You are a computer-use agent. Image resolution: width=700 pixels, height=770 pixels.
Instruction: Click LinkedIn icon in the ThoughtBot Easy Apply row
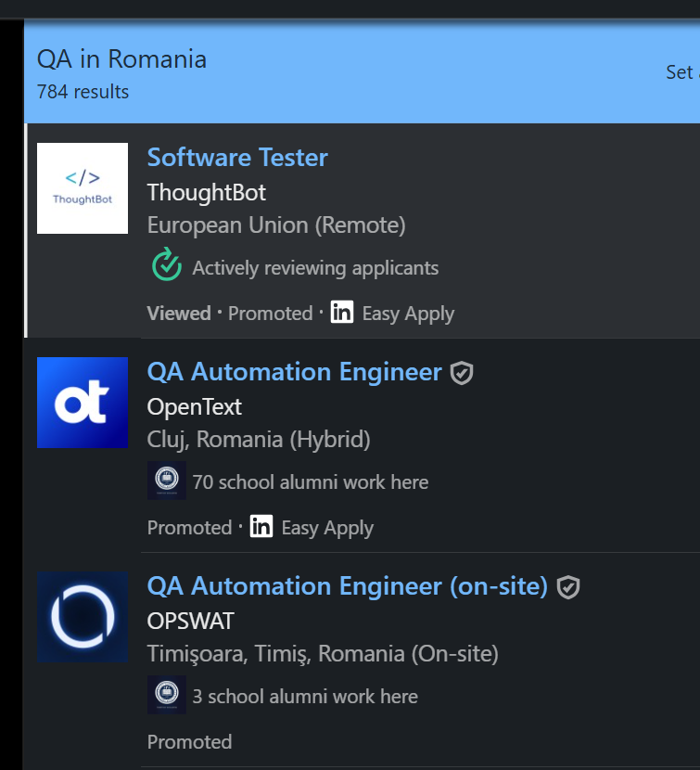pos(342,313)
